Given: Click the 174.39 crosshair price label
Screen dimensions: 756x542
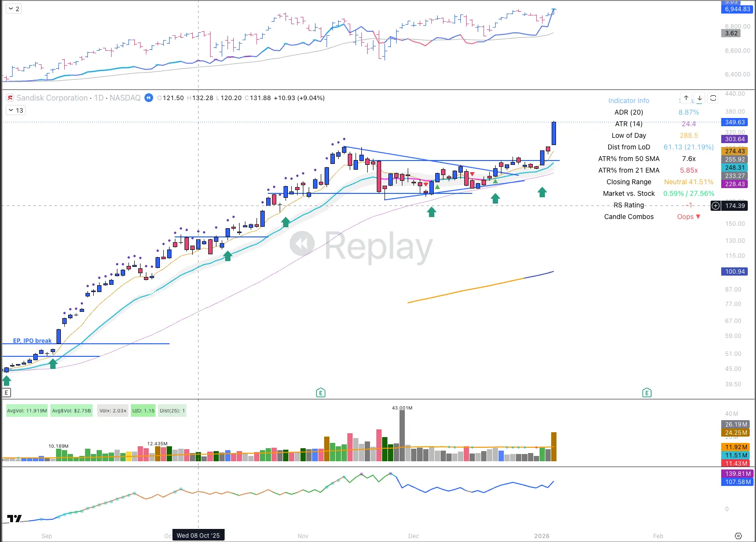Looking at the screenshot, I should [735, 206].
